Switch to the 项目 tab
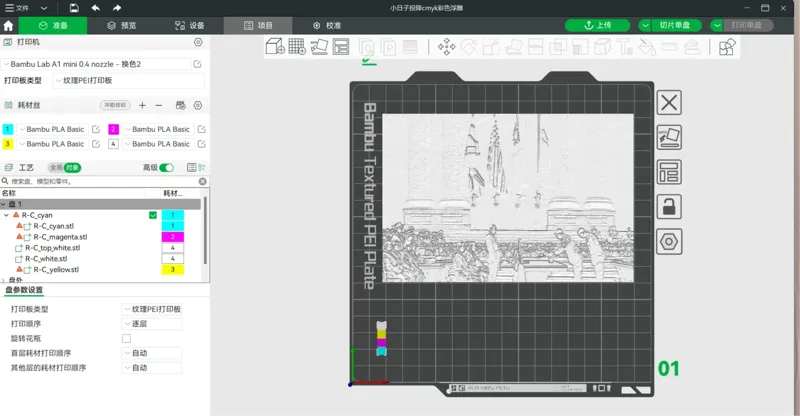The height and width of the screenshot is (416, 800). pyautogui.click(x=258, y=26)
